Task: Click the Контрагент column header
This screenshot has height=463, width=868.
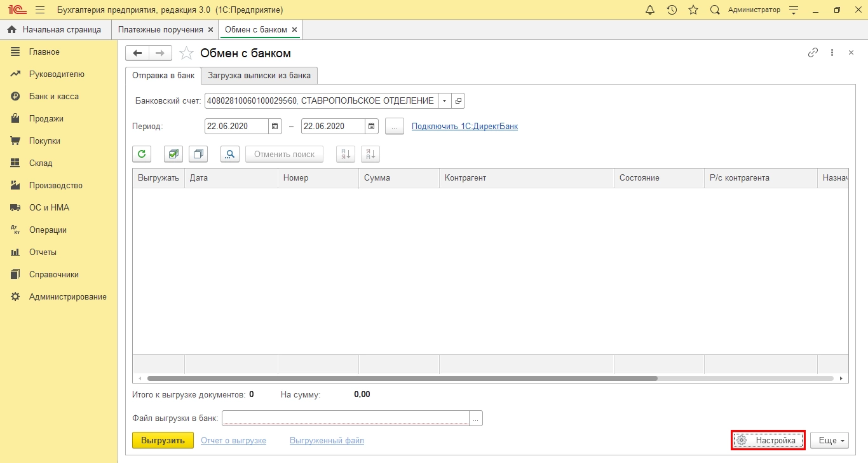Action: pos(527,178)
